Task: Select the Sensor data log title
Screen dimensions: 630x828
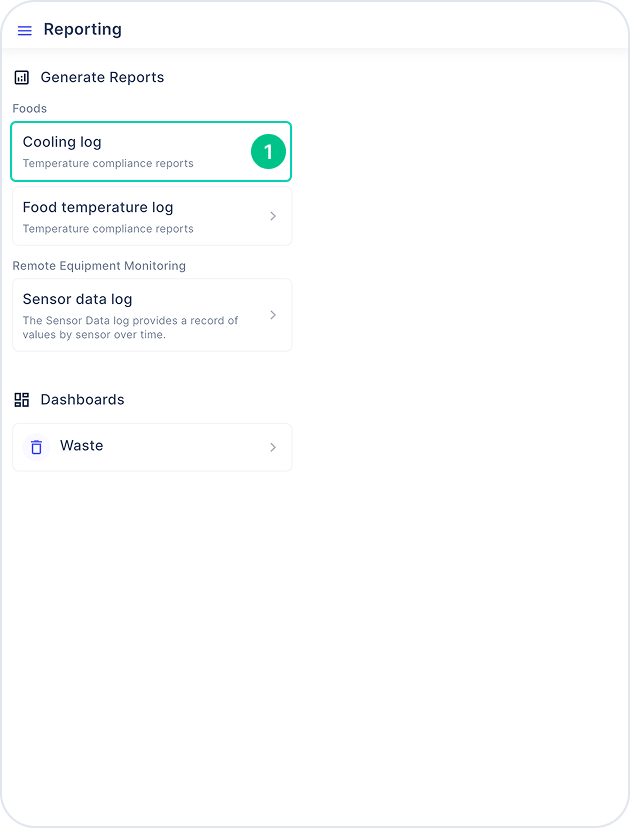Action: coord(77,299)
